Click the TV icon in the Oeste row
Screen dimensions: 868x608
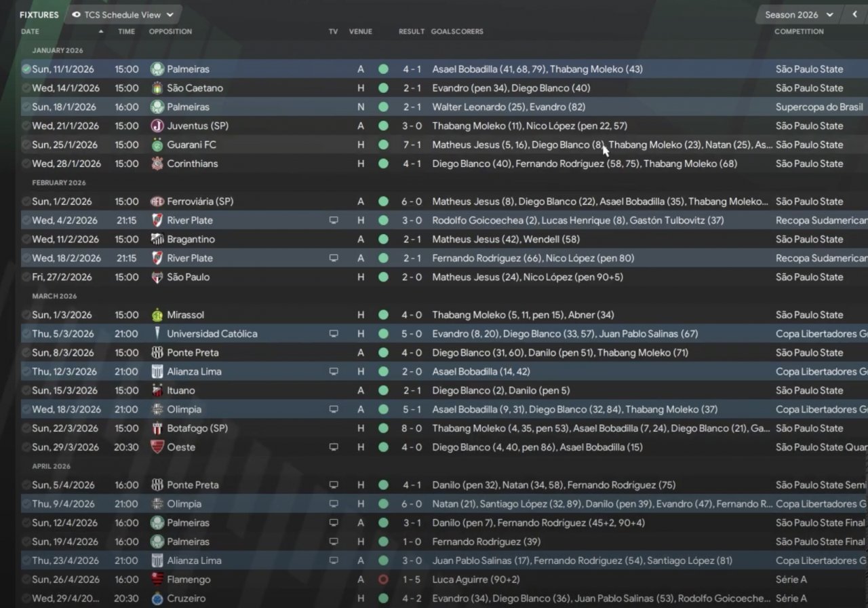point(333,448)
